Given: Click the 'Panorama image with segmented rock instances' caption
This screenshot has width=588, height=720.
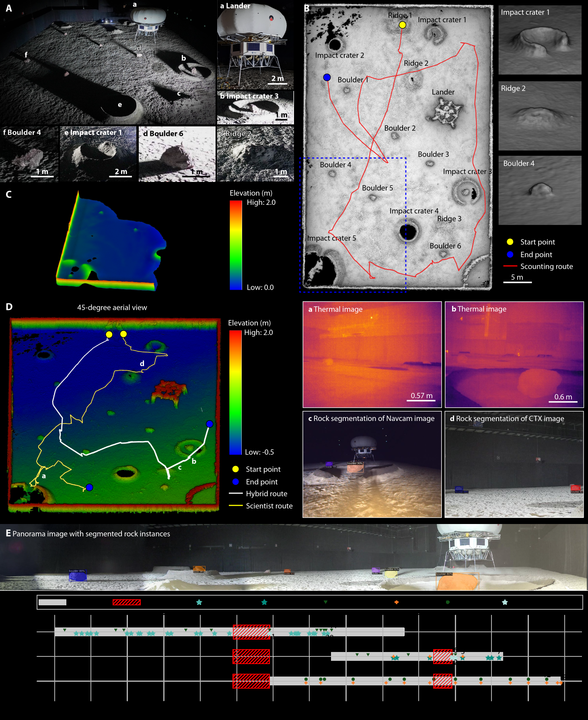Looking at the screenshot, I should click(91, 534).
